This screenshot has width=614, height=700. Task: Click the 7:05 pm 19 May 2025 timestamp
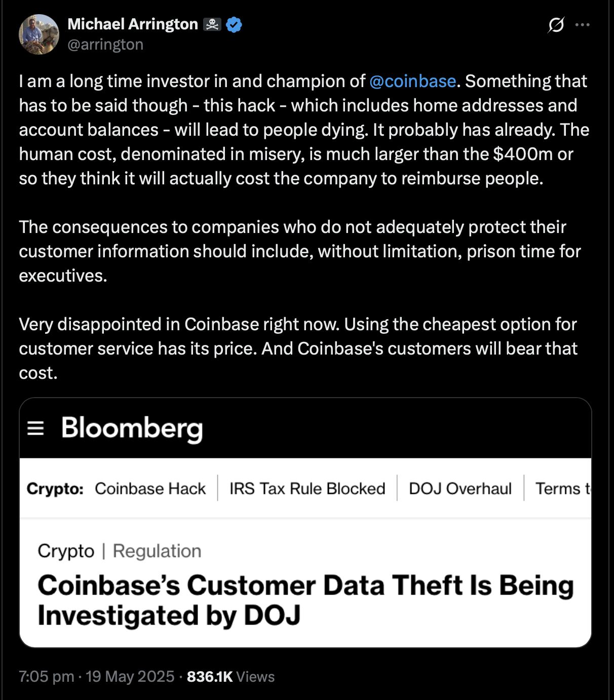(x=96, y=677)
